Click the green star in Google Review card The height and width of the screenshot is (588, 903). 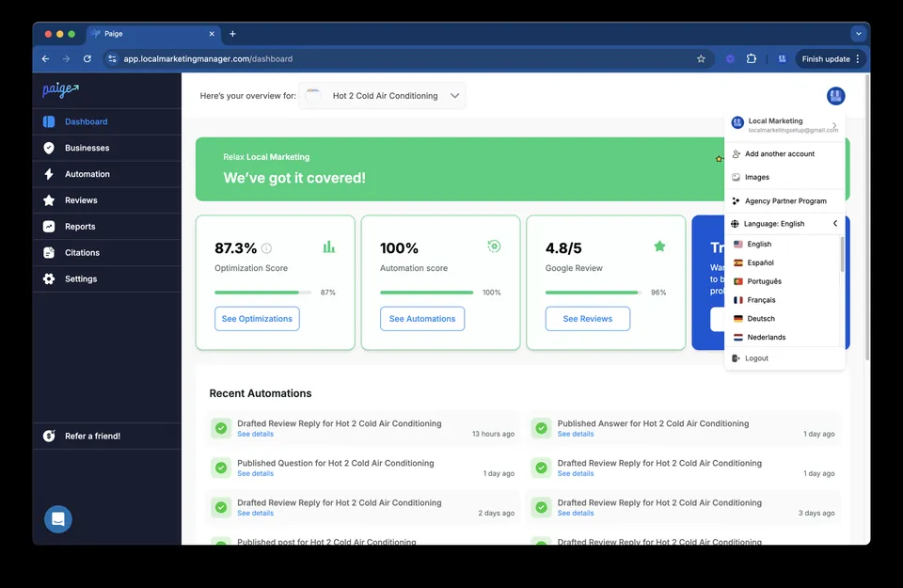[660, 246]
